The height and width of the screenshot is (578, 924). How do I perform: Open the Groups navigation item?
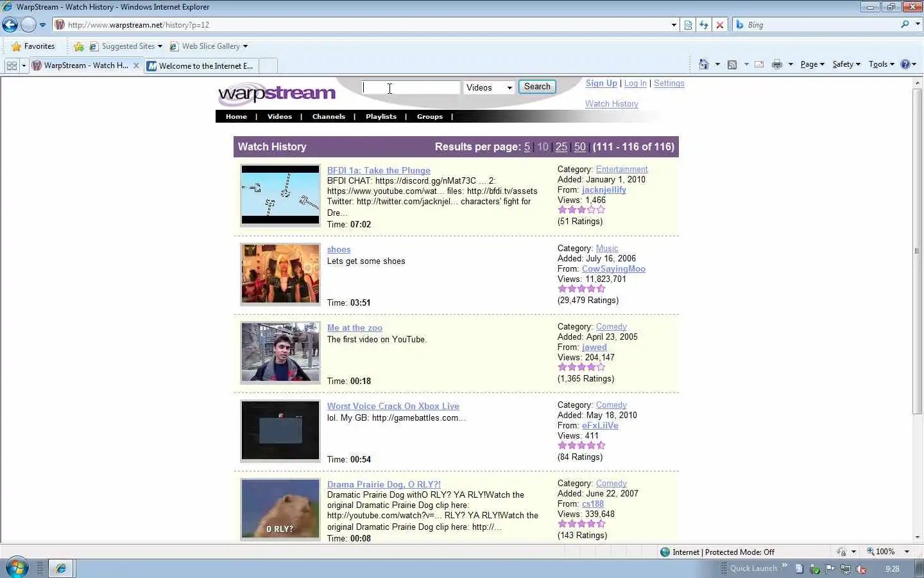click(x=430, y=117)
